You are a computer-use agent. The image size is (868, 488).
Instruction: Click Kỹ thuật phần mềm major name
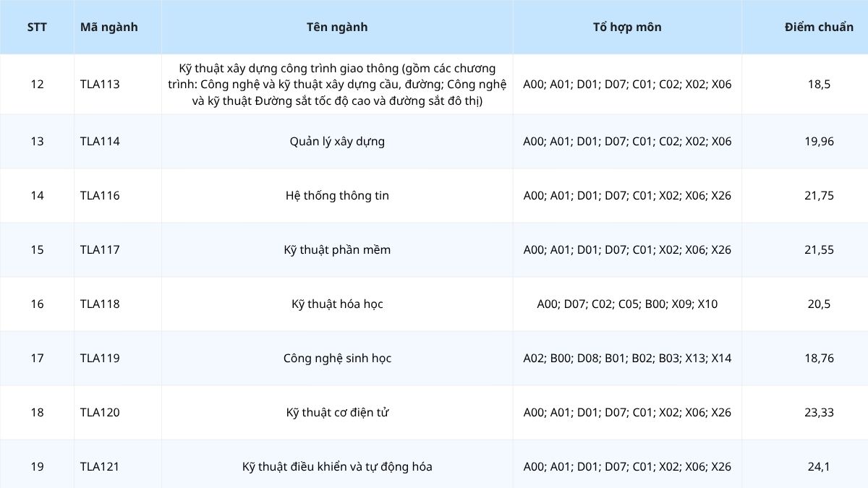click(337, 249)
